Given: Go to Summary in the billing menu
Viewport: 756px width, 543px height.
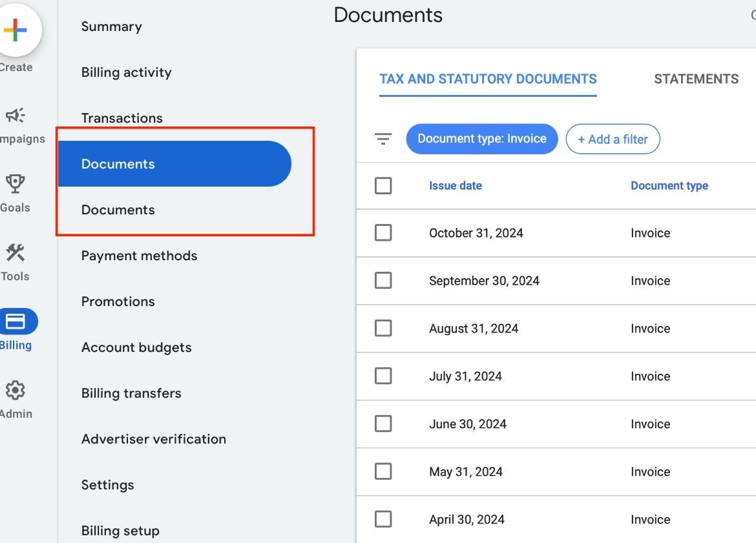Looking at the screenshot, I should click(111, 26).
